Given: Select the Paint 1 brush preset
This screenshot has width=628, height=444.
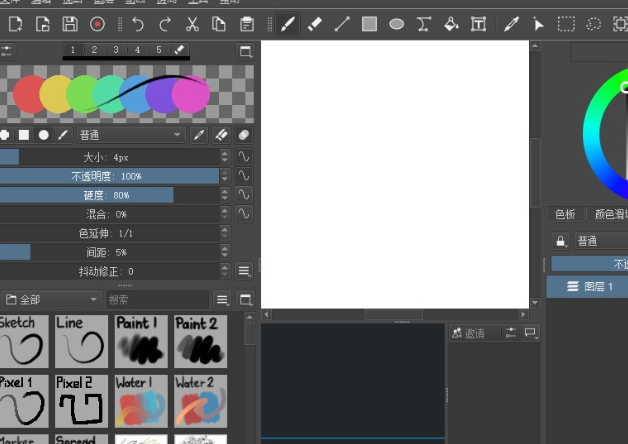Looking at the screenshot, I should 141,341.
